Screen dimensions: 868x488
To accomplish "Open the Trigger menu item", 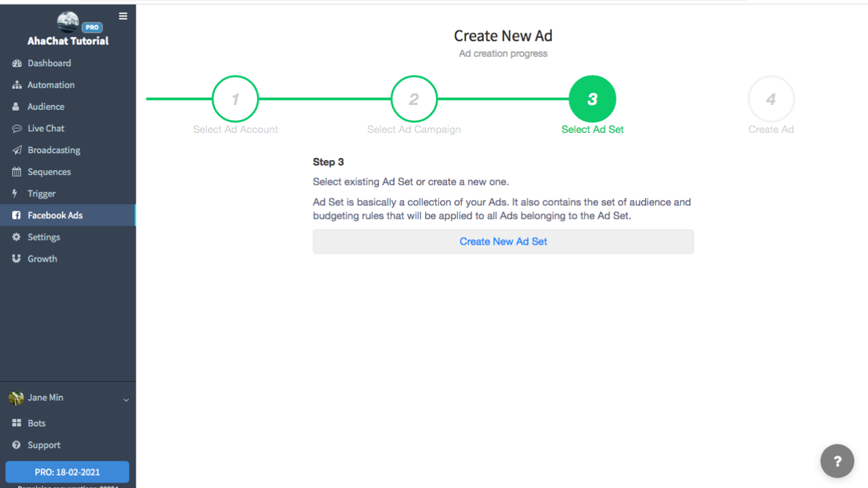I will tap(68, 193).
